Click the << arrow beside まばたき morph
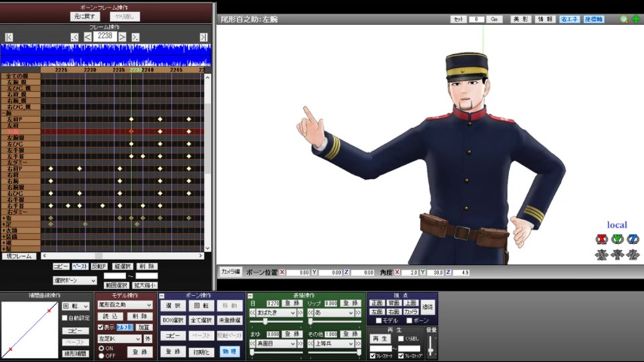 point(253,313)
